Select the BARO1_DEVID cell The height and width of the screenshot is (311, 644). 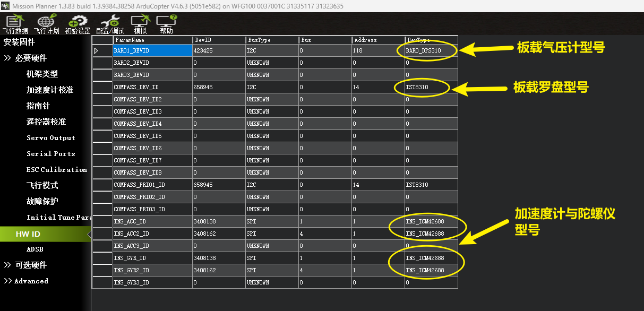click(x=152, y=50)
